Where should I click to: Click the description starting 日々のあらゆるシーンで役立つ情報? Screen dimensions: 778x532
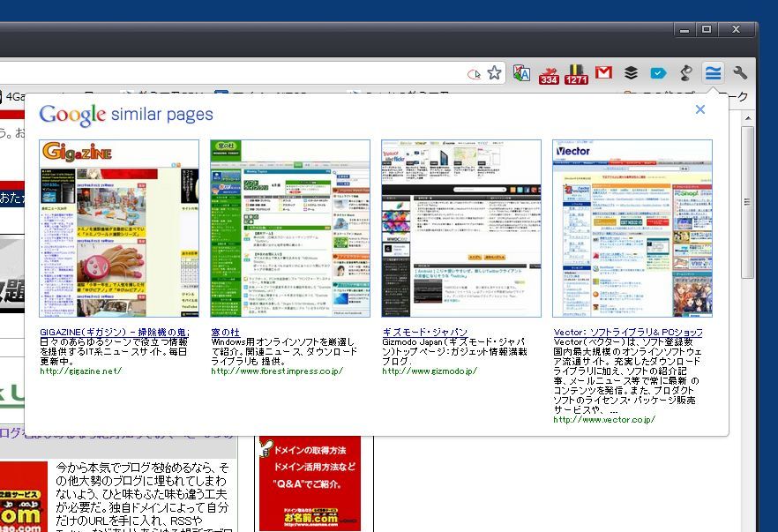(x=114, y=352)
